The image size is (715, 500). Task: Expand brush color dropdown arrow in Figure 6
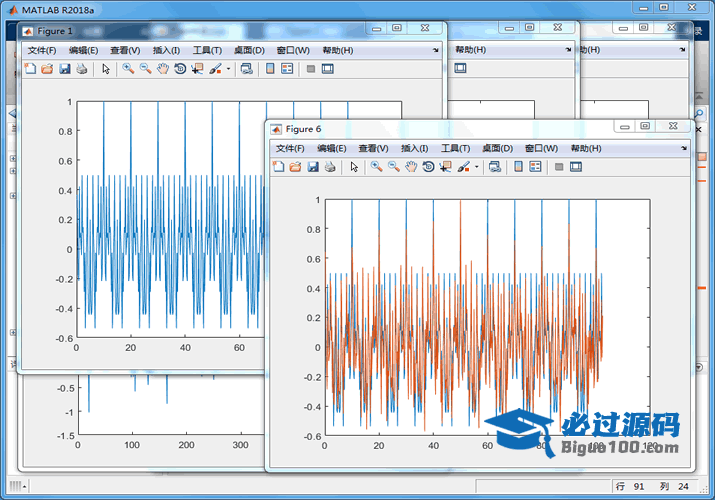pos(476,167)
